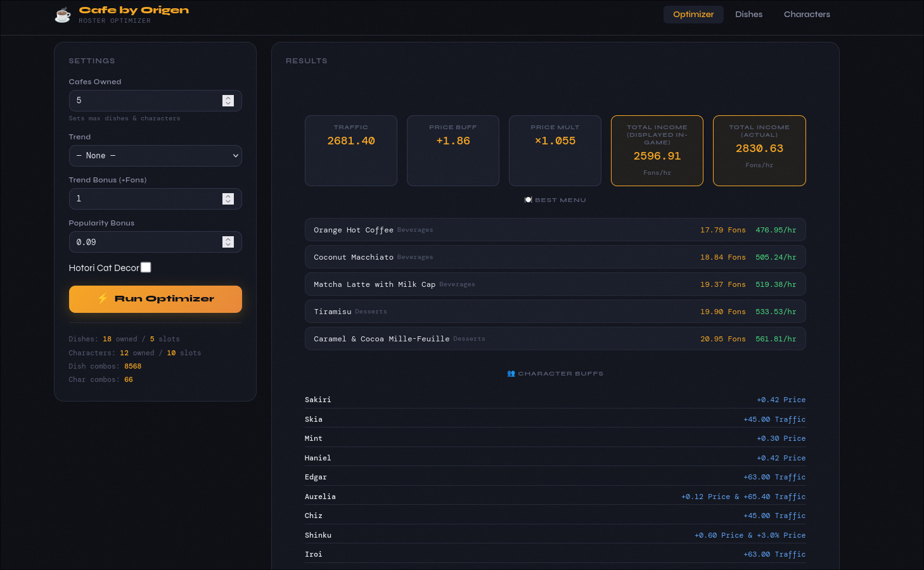Viewport: 924px width, 570px height.
Task: Select the Traffic 2681.40 stat card
Action: click(x=351, y=151)
